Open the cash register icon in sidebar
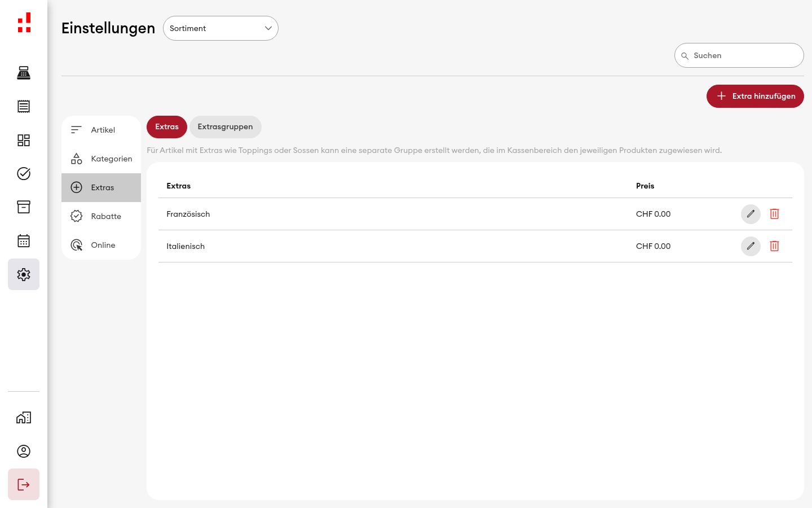Screen dimensions: 812x508 point(24,73)
